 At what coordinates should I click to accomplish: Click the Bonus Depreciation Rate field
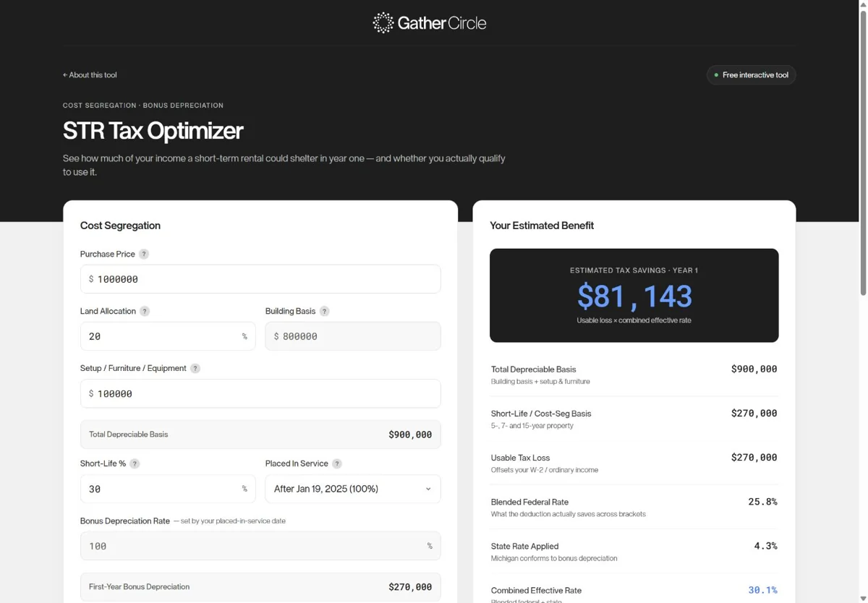point(260,546)
